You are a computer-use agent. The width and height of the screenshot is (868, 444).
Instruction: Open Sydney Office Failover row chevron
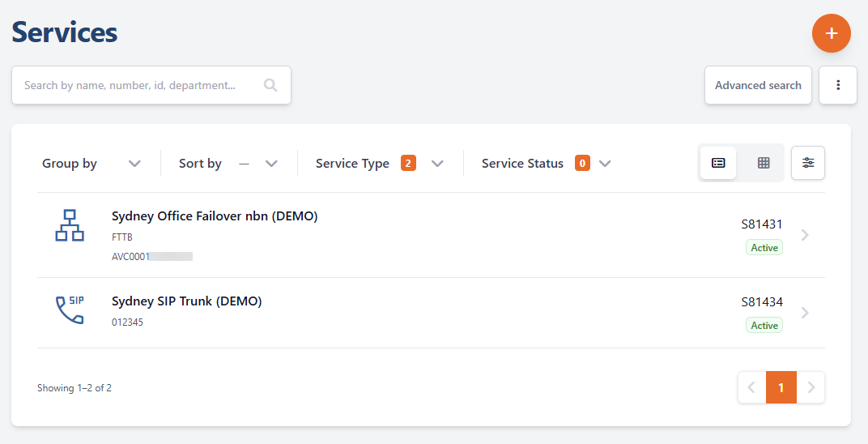805,235
